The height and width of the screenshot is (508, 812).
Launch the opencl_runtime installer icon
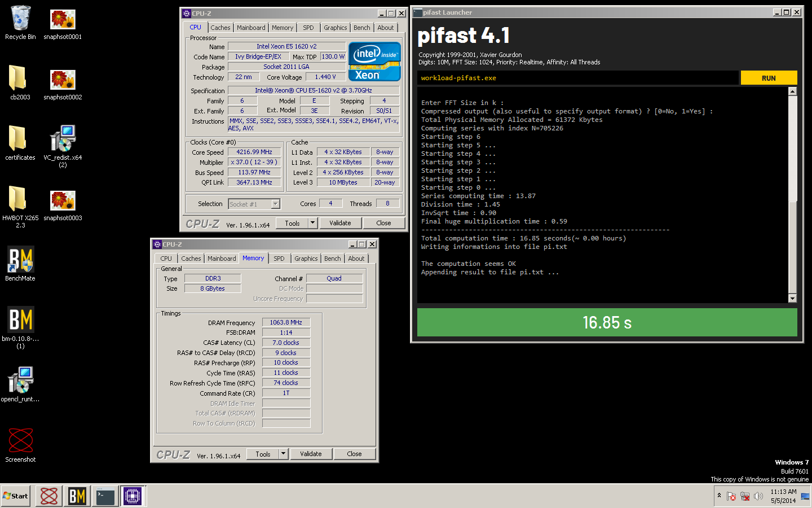click(x=20, y=384)
